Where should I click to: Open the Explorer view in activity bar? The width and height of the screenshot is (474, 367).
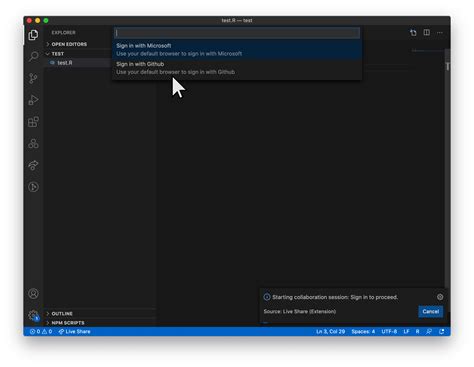(x=33, y=35)
